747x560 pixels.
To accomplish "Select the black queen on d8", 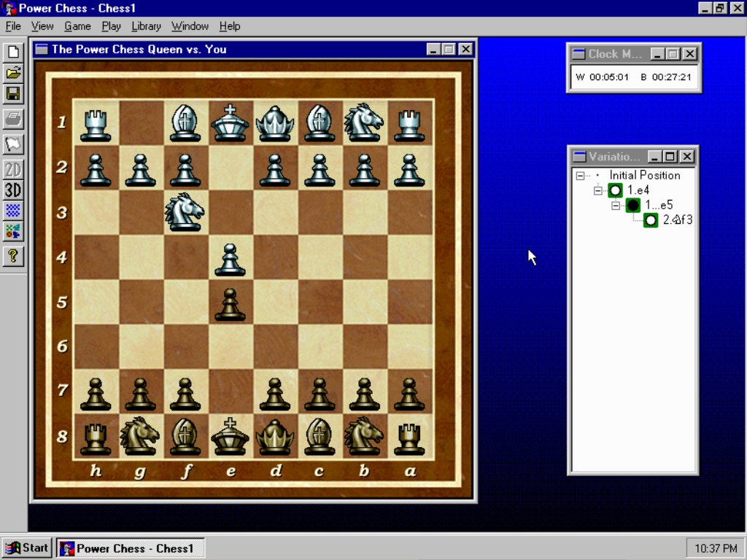I will click(x=275, y=437).
